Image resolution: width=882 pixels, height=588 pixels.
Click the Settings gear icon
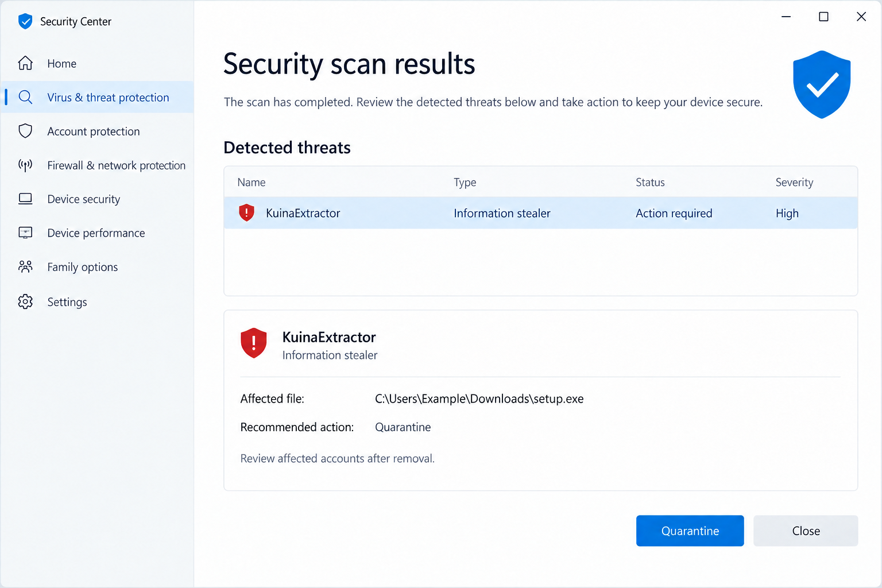25,301
